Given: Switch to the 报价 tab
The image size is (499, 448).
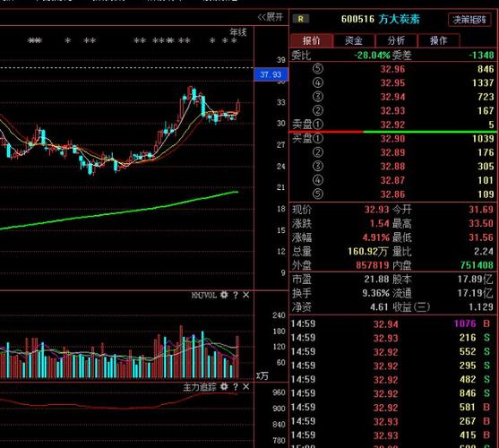Looking at the screenshot, I should click(312, 40).
